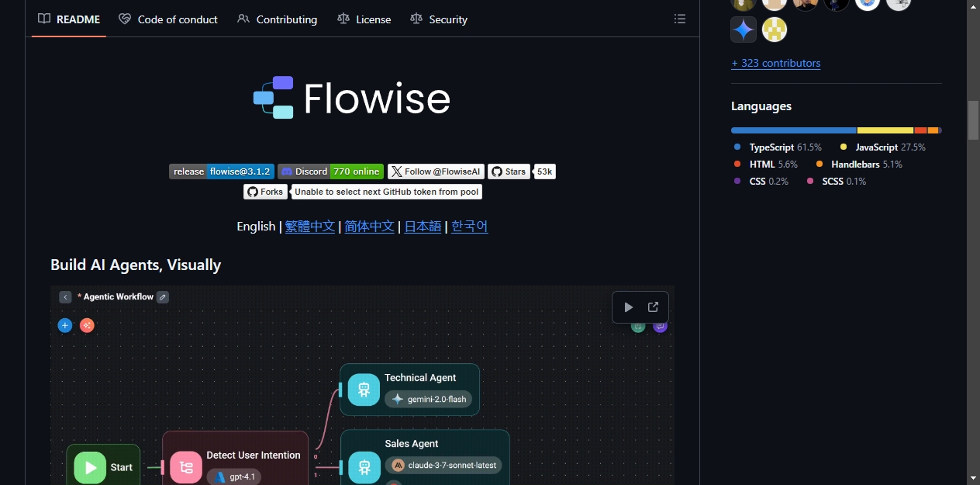Switch README to 繁體中文

coord(310,226)
